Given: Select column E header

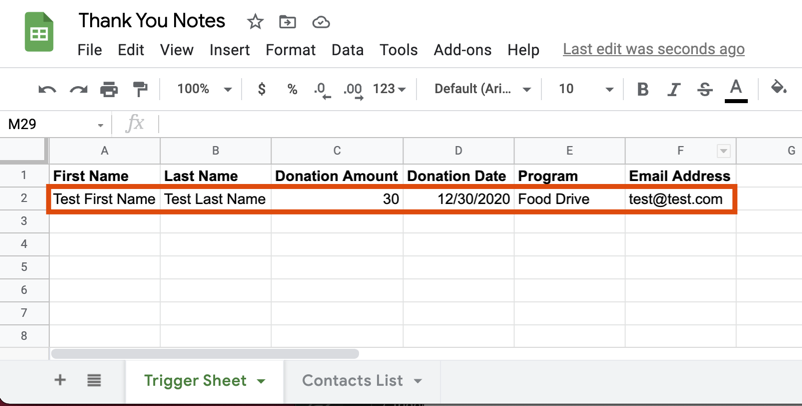Looking at the screenshot, I should click(x=569, y=151).
